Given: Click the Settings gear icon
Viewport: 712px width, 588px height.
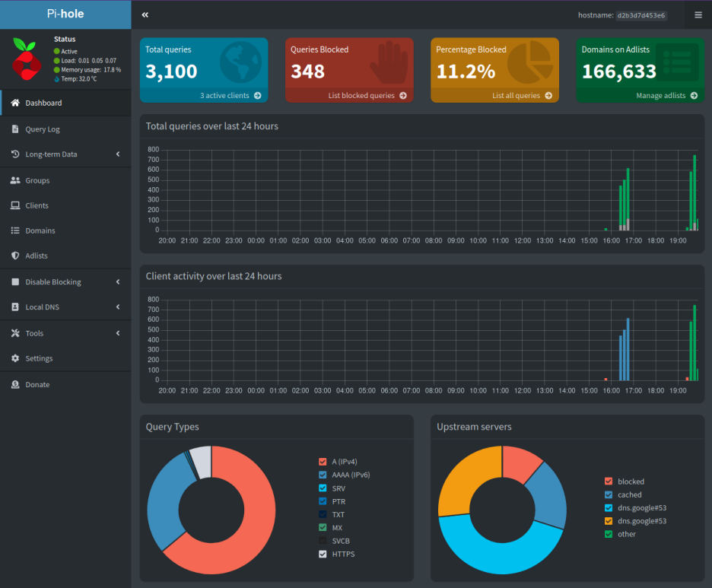Looking at the screenshot, I should point(16,358).
